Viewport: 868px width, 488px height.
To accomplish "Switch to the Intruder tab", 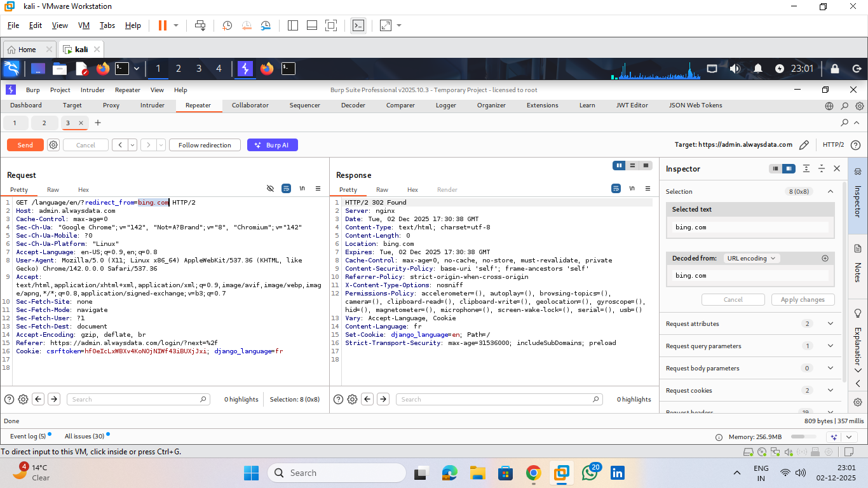I will tap(152, 105).
